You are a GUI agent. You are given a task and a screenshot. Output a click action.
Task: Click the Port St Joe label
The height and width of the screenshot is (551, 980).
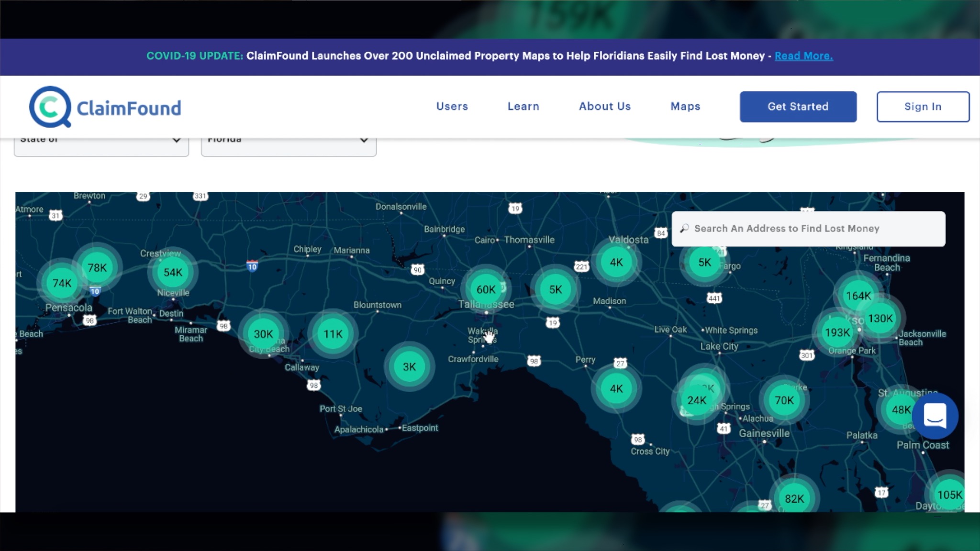[x=341, y=409]
